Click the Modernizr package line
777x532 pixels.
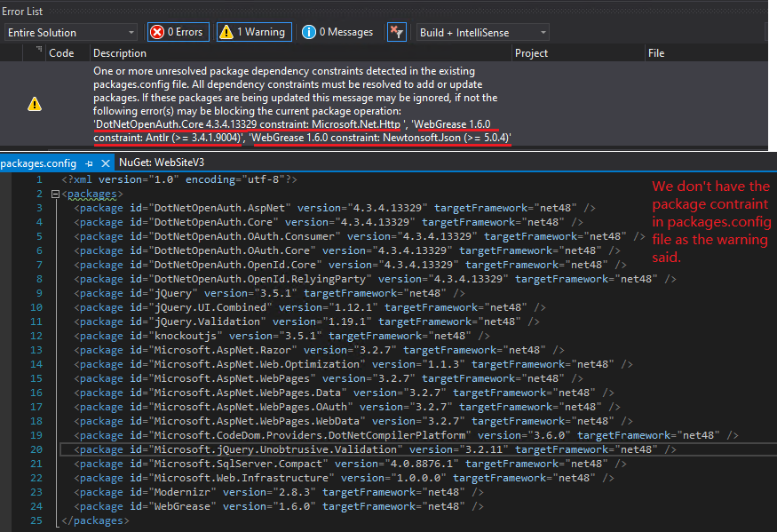[x=279, y=492]
